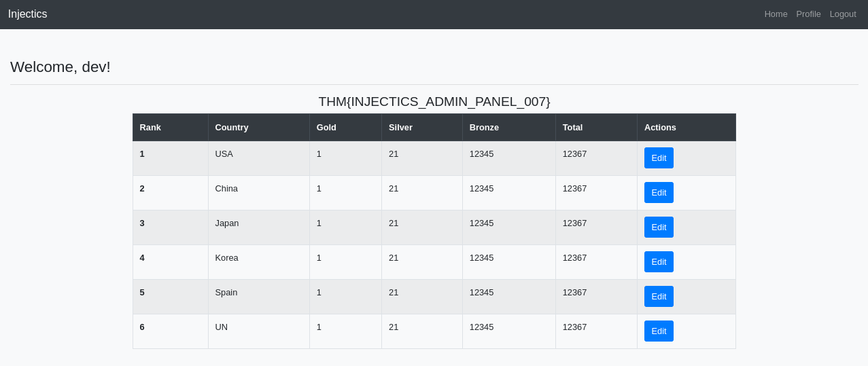Go to the Profile page link

click(x=808, y=14)
